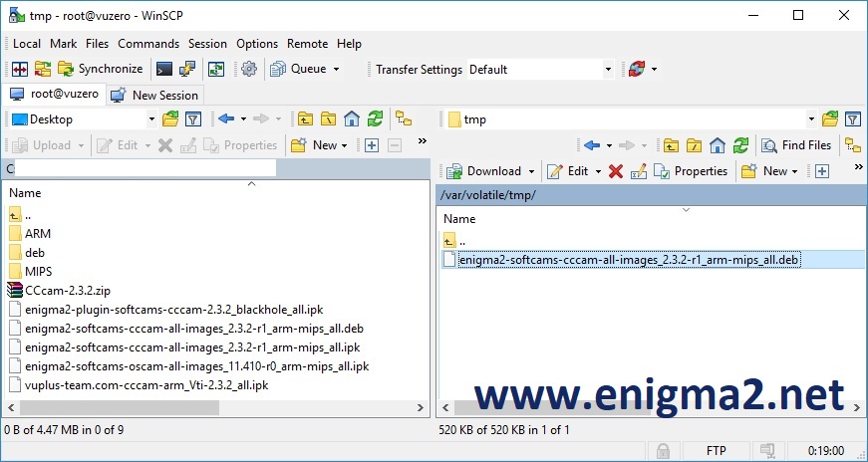The height and width of the screenshot is (462, 868).
Task: Click the Synchronize Browsing icon
Action: point(43,69)
